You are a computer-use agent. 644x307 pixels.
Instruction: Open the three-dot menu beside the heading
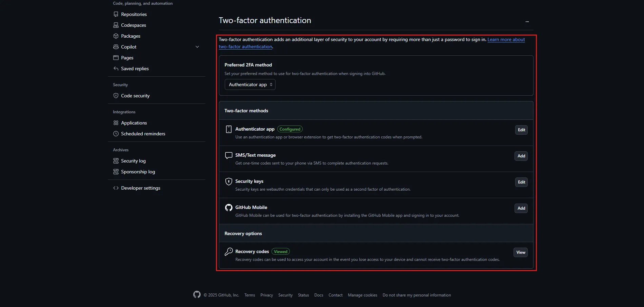pos(527,21)
